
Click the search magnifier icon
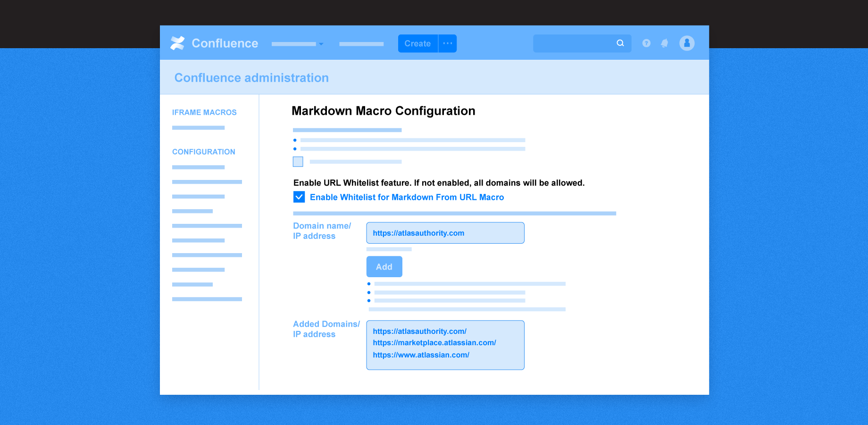(620, 43)
